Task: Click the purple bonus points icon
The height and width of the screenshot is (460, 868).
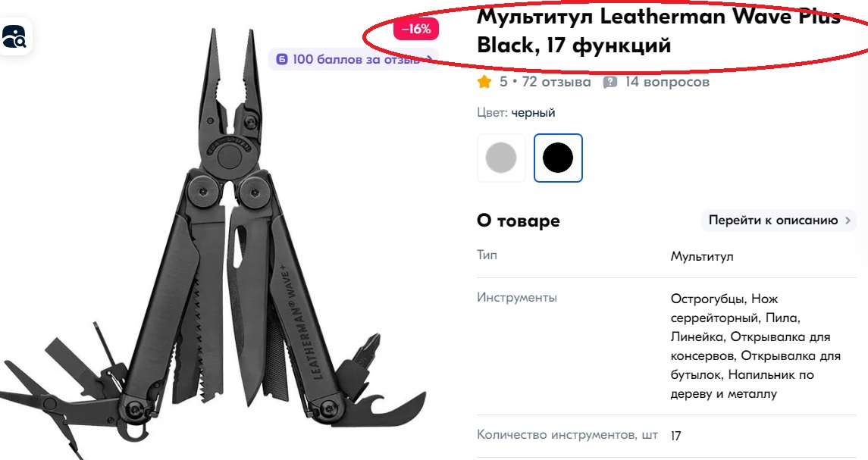Action: pyautogui.click(x=282, y=58)
